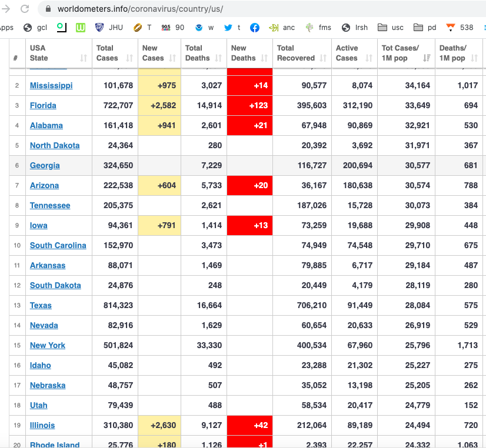Open the Florida state link

[43, 106]
